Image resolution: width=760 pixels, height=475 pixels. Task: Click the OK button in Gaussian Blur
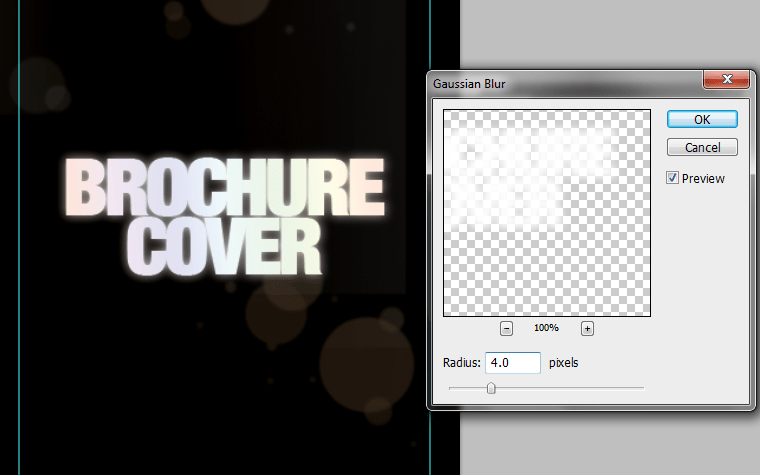tap(702, 119)
